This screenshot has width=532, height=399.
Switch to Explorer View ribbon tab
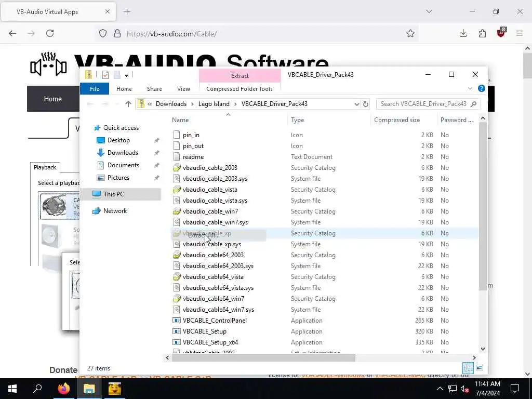(x=183, y=89)
